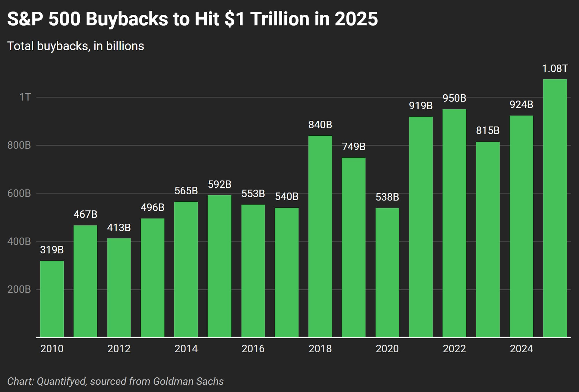
Task: Click the 413B bar for 2012
Action: click(119, 288)
